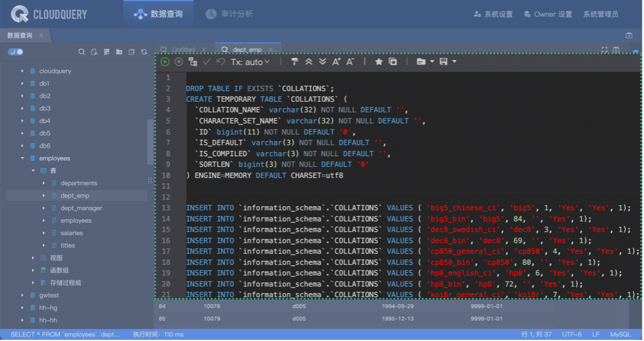
Task: Click the sidebar tree vertical scrollbar
Action: (149, 141)
